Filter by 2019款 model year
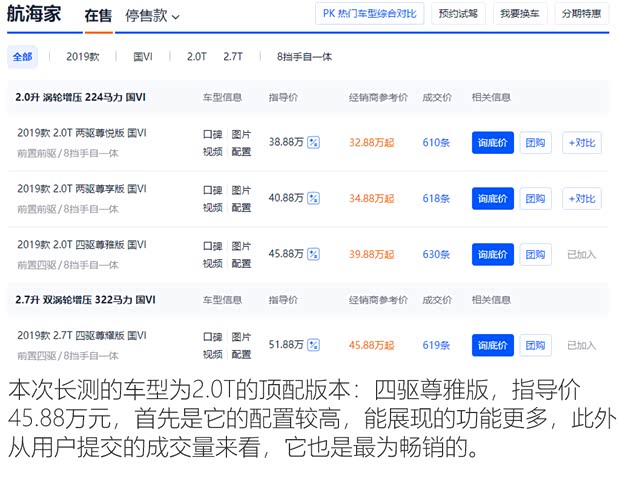 [83, 57]
